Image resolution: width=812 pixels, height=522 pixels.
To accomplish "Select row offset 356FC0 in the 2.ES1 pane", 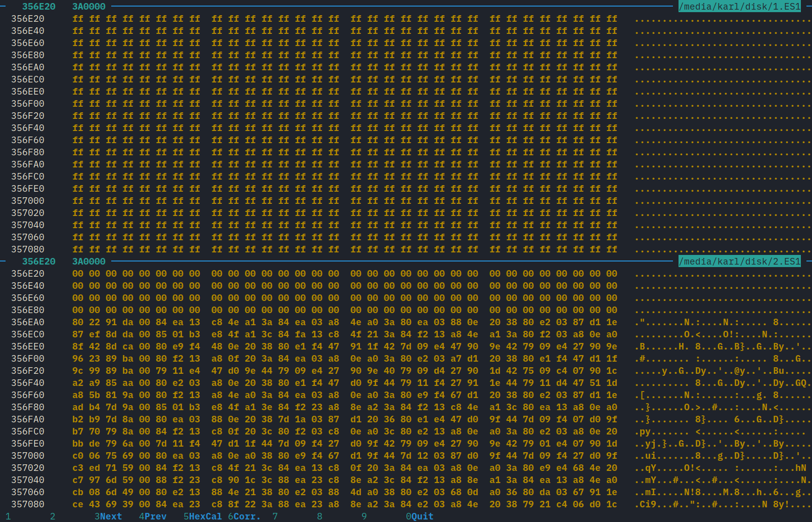I will 28,431.
